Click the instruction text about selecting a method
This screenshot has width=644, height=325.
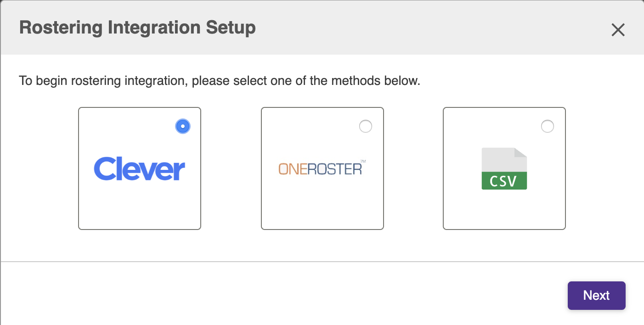pos(220,81)
